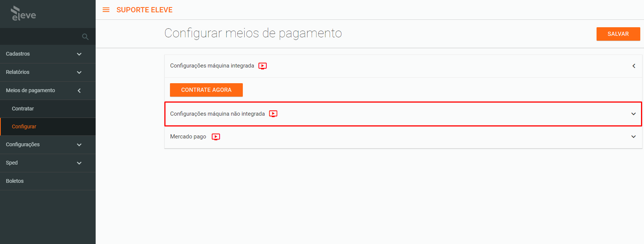Open the Boletos menu item
Viewport: 644px width, 244px height.
pos(48,181)
